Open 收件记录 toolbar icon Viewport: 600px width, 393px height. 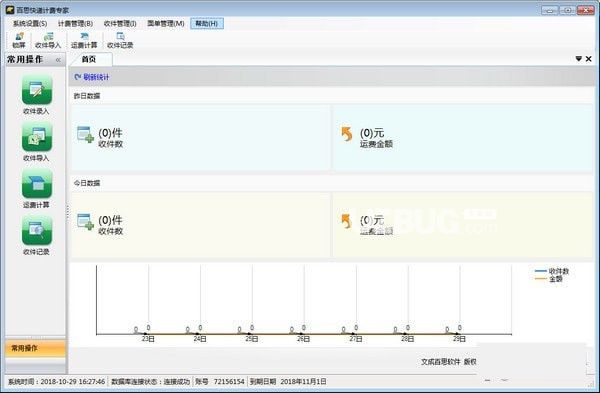120,41
